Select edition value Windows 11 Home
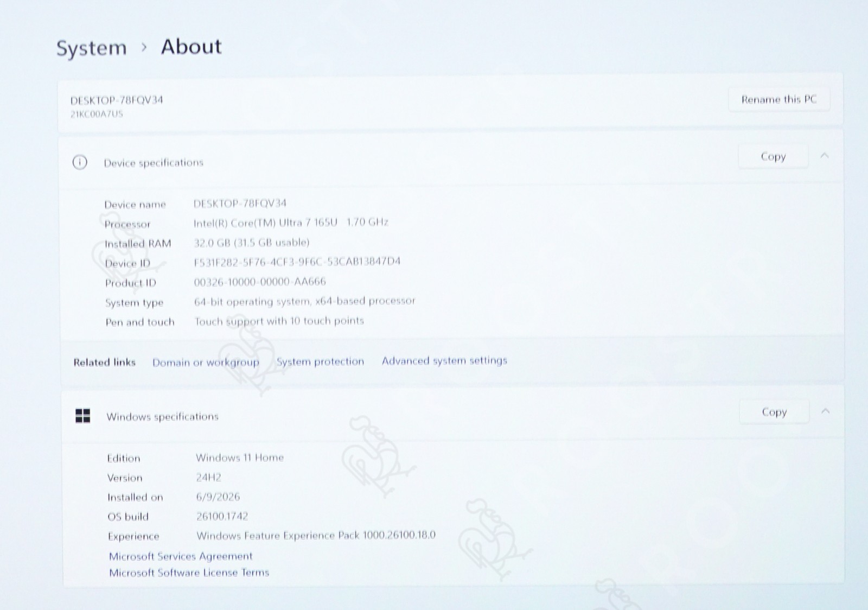 click(x=240, y=457)
